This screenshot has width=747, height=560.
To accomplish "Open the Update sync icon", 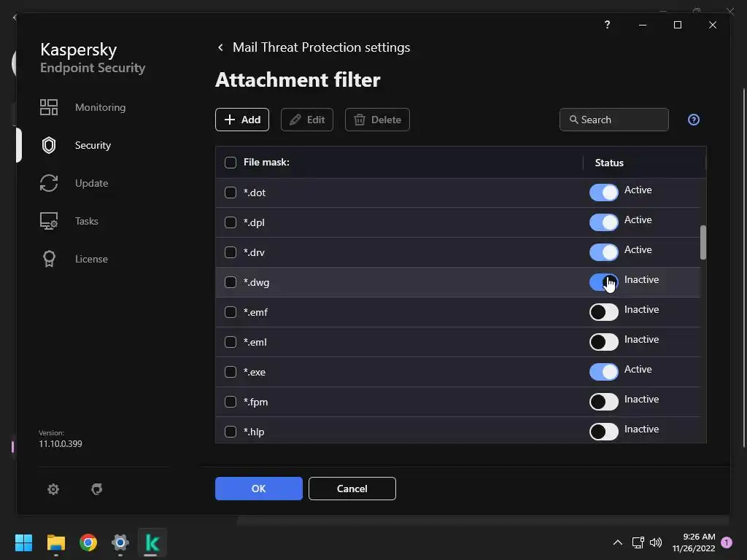I will [x=49, y=183].
